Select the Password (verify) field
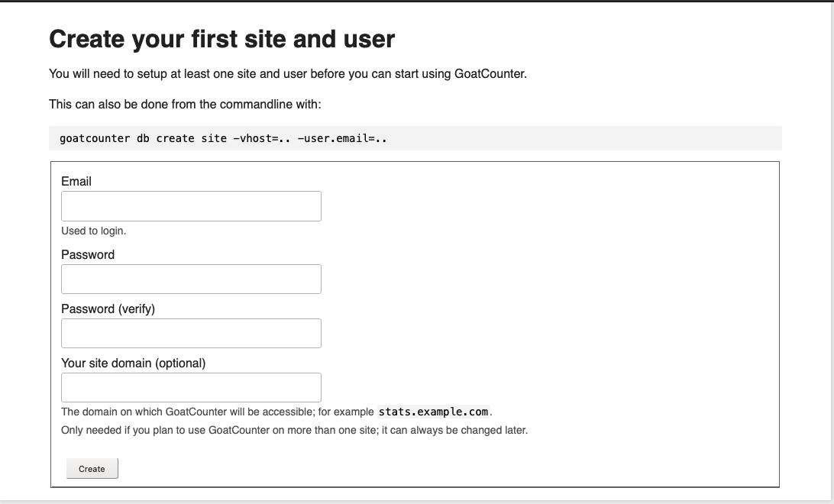 [x=191, y=334]
